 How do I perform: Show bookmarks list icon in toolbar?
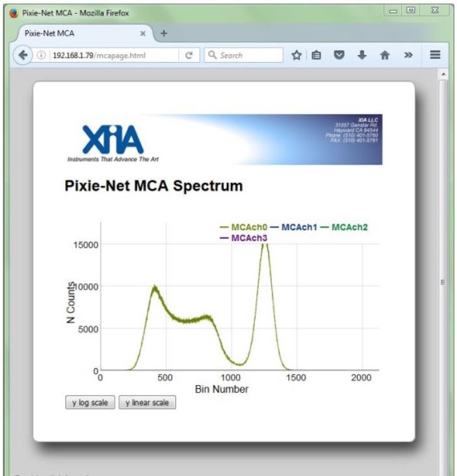click(x=316, y=55)
